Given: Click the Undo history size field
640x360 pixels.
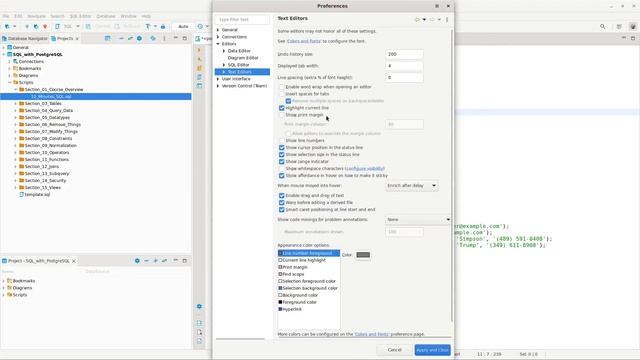Looking at the screenshot, I should pyautogui.click(x=404, y=54).
